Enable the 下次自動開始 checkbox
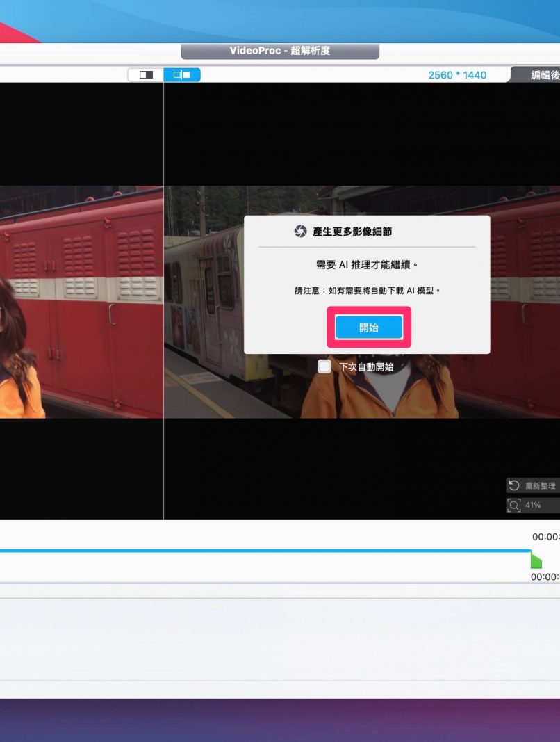Screen dimensions: 560x742 tap(324, 366)
